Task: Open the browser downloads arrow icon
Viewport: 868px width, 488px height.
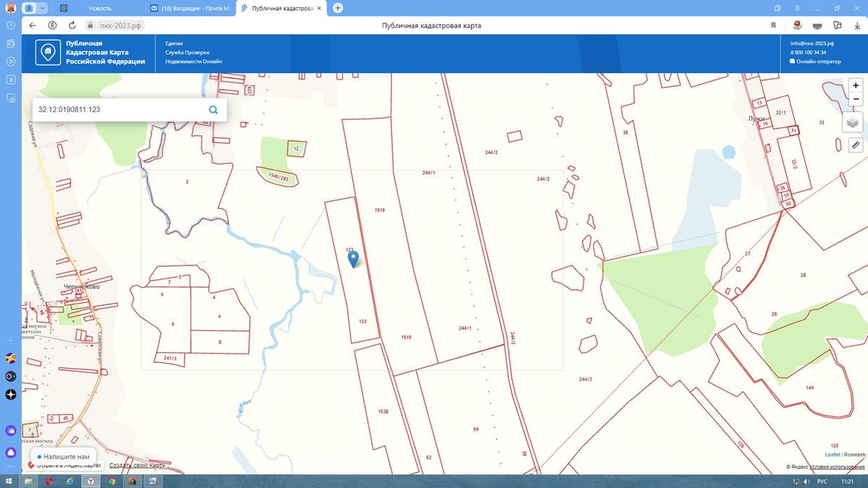Action: 857,25
